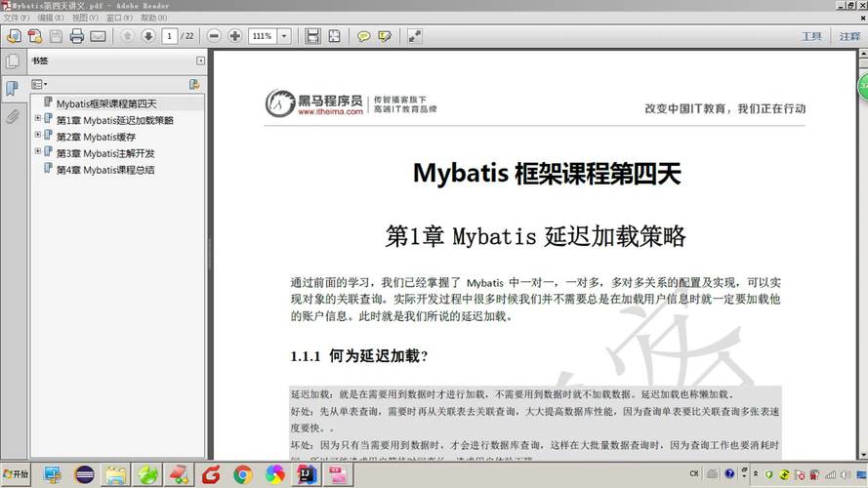The image size is (868, 488).
Task: Click the fit one full page icon
Action: (334, 36)
